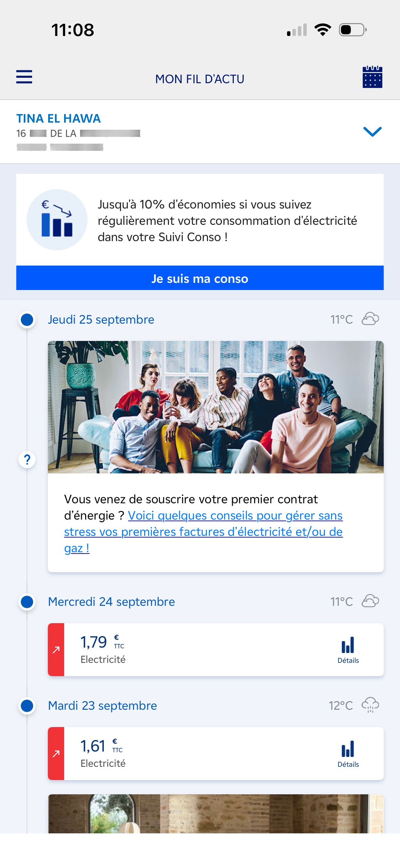
Task: Select the Jeudi 25 septembre timeline marker
Action: (x=27, y=320)
